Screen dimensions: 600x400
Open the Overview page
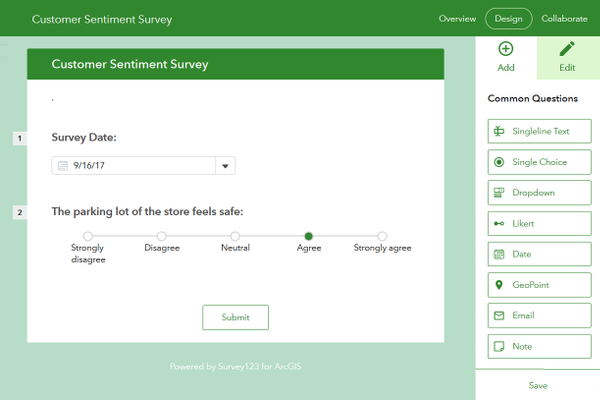pyautogui.click(x=457, y=19)
